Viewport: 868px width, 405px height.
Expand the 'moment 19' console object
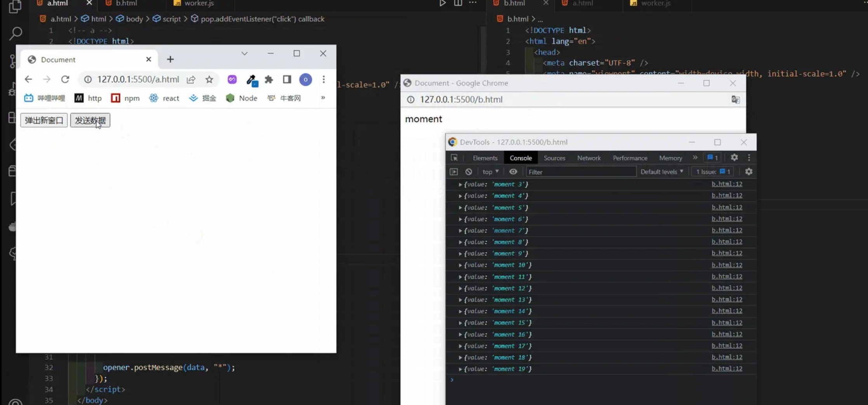coord(460,369)
